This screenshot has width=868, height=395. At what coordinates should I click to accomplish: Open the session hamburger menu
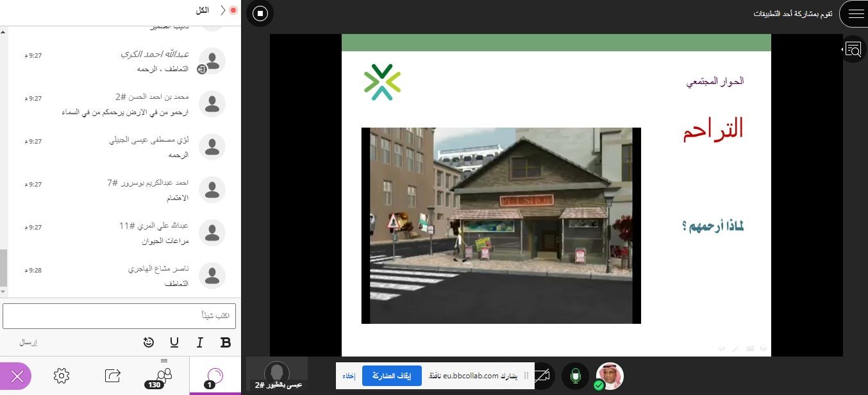pos(856,13)
